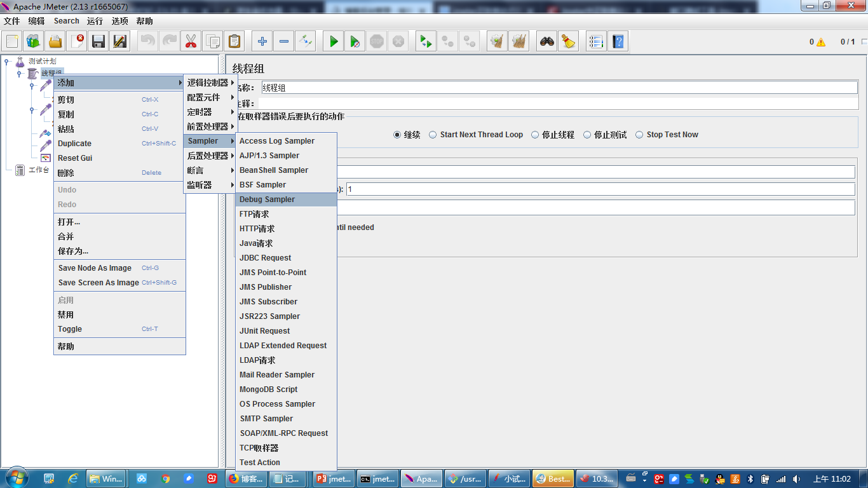Screen dimensions: 868x488
Task: Open the 选项 menu
Action: (119, 21)
